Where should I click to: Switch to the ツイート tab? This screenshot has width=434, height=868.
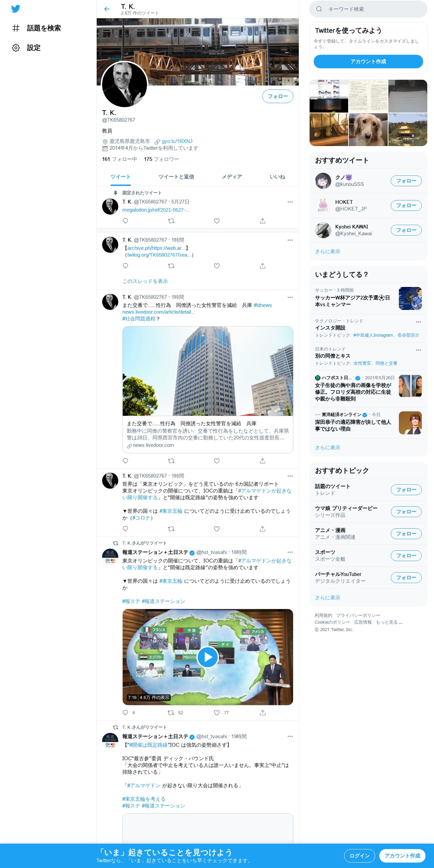[120, 177]
